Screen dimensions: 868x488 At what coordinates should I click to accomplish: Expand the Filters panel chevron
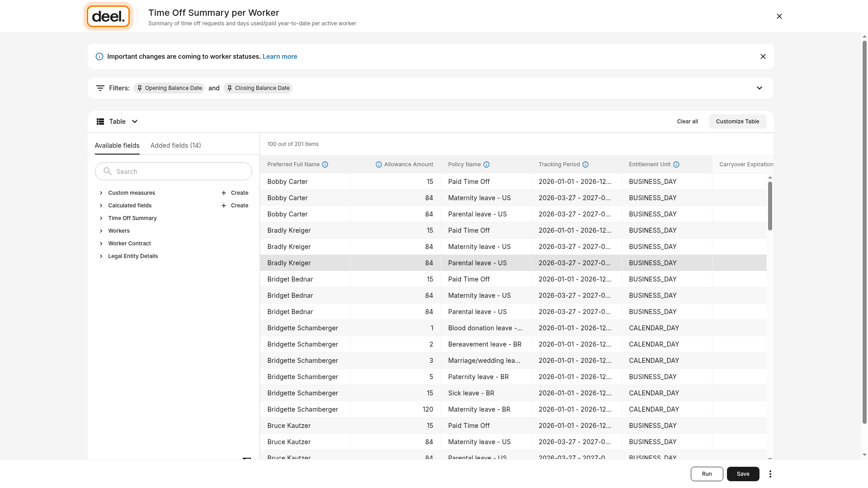pyautogui.click(x=759, y=88)
